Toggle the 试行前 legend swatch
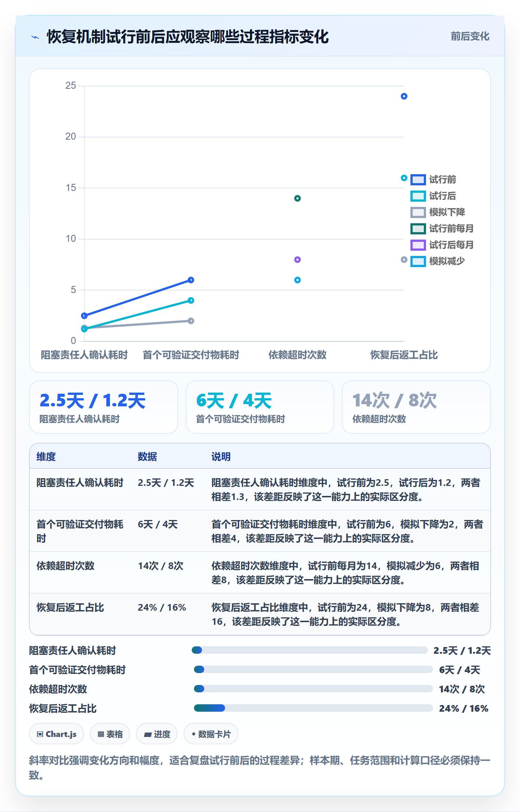Image resolution: width=520 pixels, height=812 pixels. coord(418,180)
